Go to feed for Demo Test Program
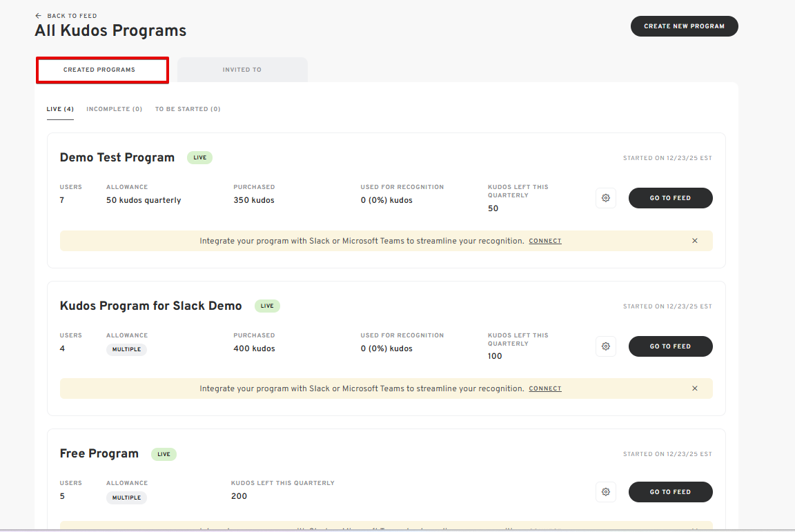Viewport: 795px width, 532px height. coord(669,198)
